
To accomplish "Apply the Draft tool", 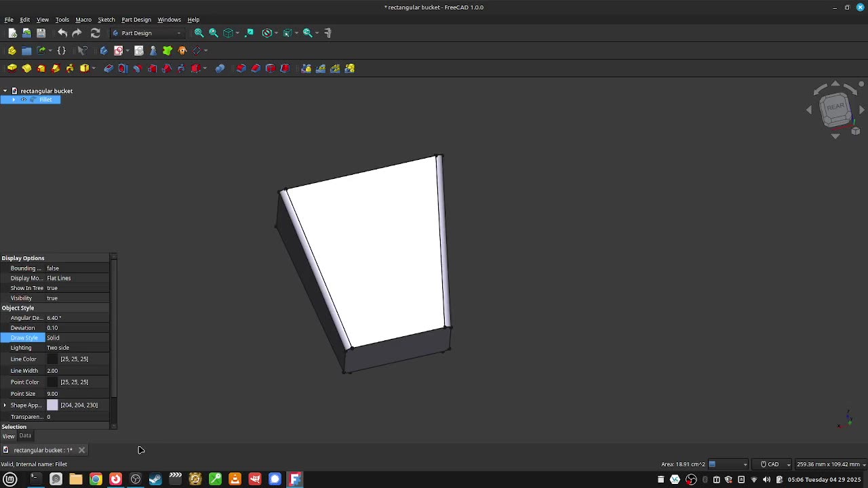I will tap(271, 68).
